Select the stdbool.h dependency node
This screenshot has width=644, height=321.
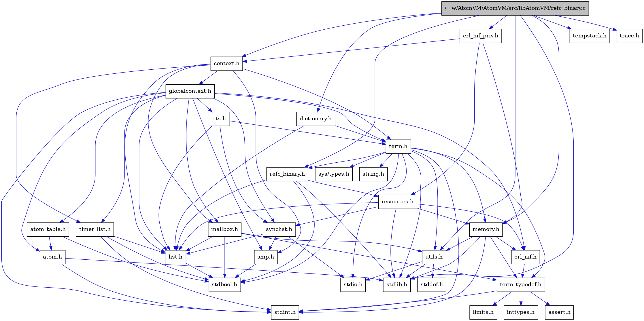pos(225,284)
